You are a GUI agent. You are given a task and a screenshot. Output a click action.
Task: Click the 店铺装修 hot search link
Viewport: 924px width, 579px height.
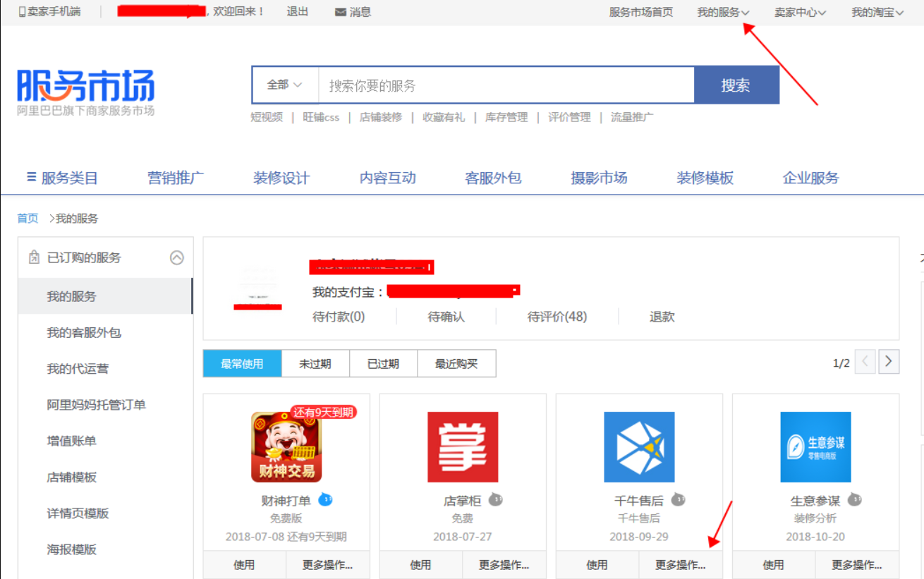pos(381,117)
